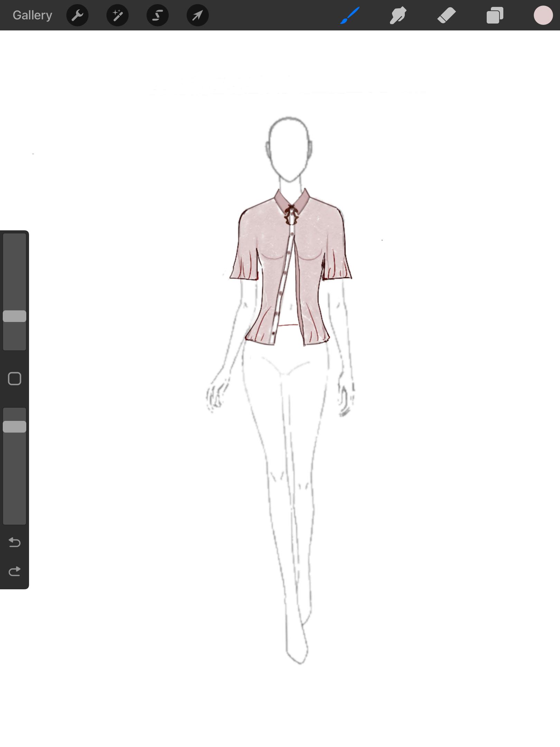Activate the Selection tool
The height and width of the screenshot is (747, 560).
coord(158,15)
